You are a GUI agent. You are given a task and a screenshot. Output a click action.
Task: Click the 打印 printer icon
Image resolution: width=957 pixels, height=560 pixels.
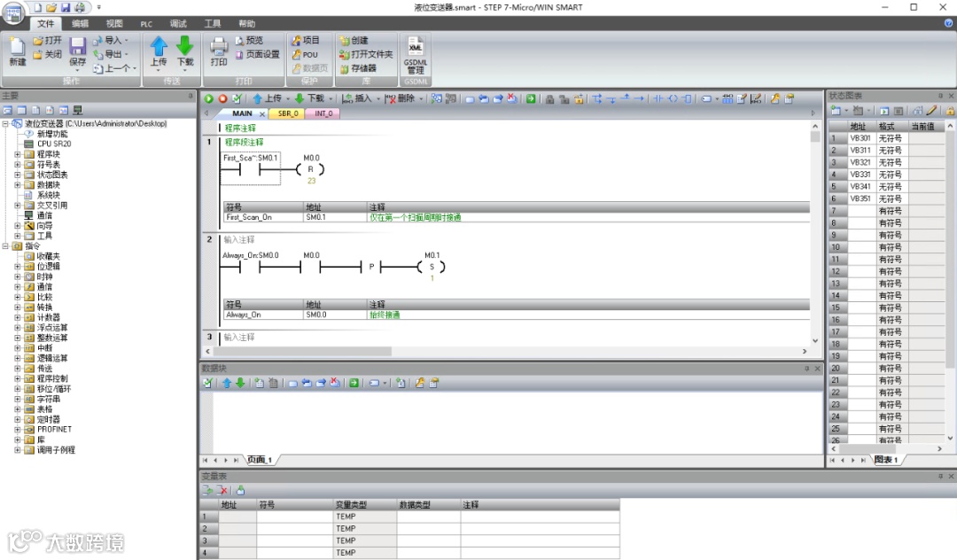pos(219,46)
